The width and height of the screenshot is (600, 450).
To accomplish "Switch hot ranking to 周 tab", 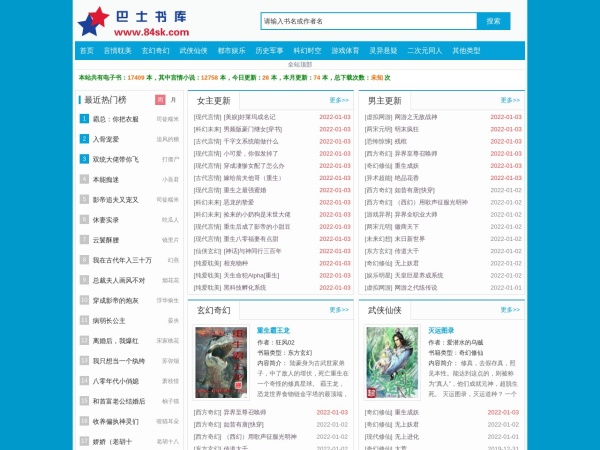I will [160, 100].
